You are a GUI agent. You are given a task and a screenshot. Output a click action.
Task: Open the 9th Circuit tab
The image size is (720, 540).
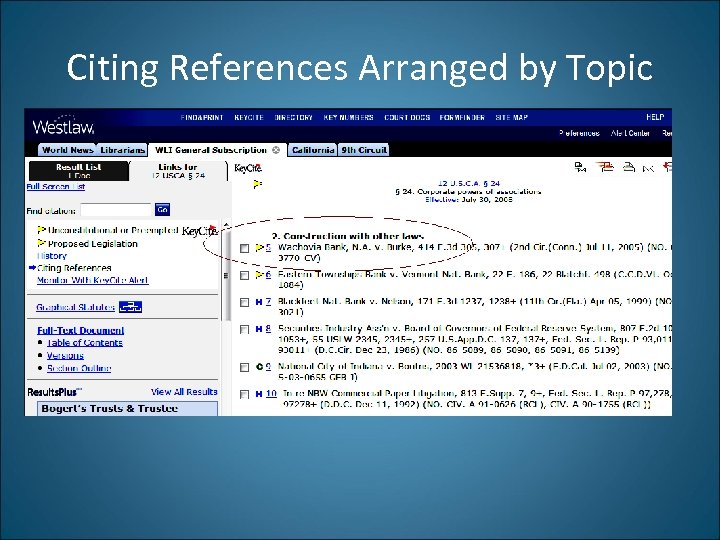pyautogui.click(x=364, y=150)
